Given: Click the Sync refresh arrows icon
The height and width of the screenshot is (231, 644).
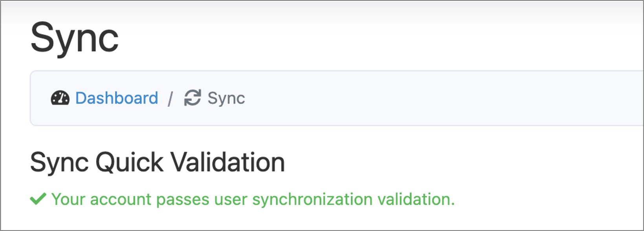Looking at the screenshot, I should 193,98.
